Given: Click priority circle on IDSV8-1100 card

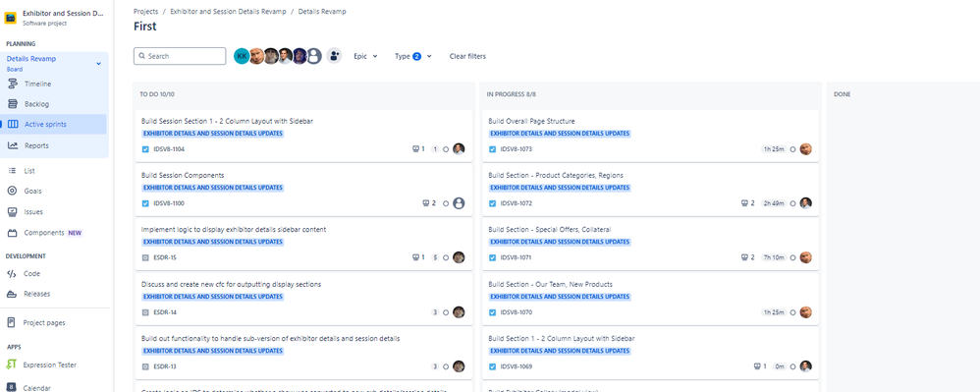Looking at the screenshot, I should click(446, 203).
